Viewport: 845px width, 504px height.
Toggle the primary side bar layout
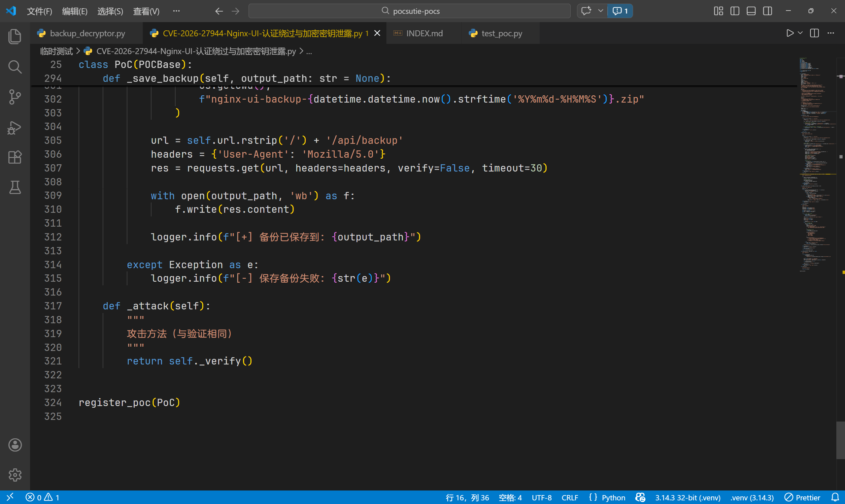(x=734, y=11)
